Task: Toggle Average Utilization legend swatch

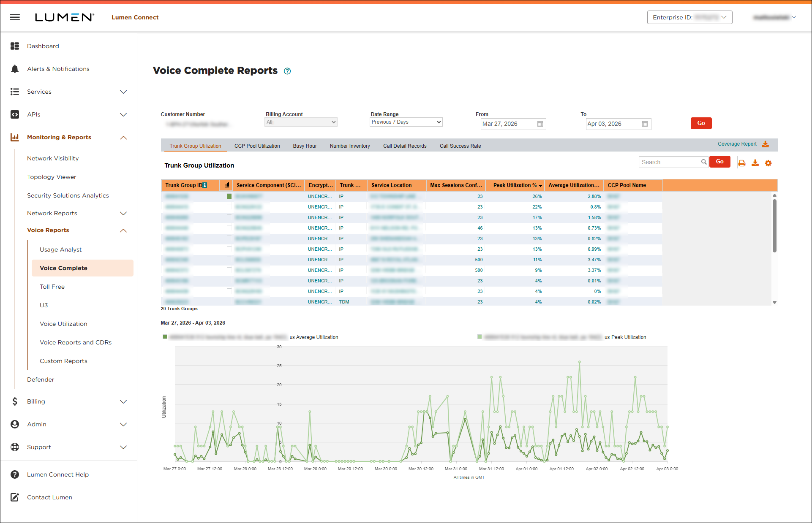Action: point(165,337)
